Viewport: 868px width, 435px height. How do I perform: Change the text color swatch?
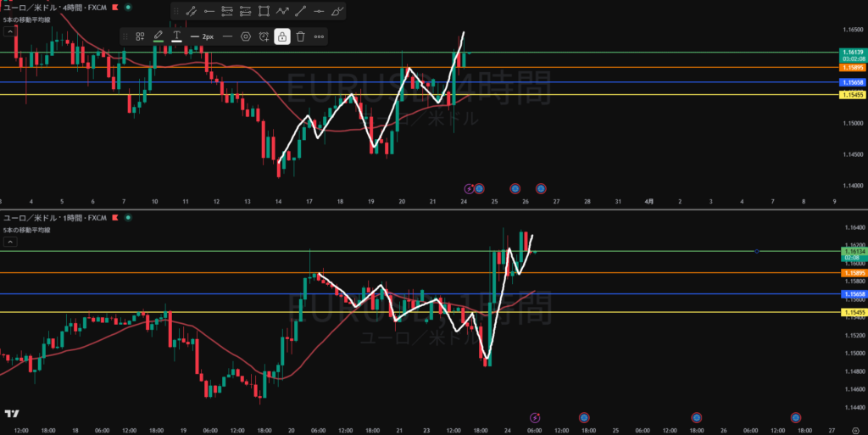(176, 36)
